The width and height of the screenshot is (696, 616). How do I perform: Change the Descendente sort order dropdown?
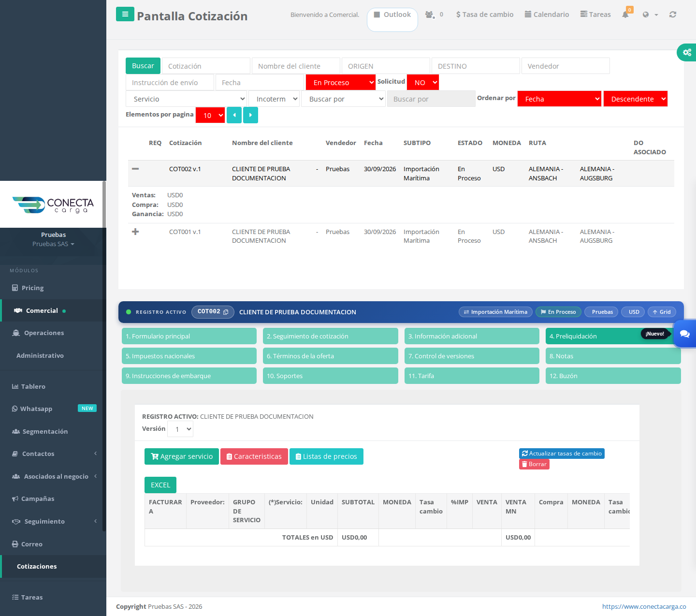tap(636, 99)
